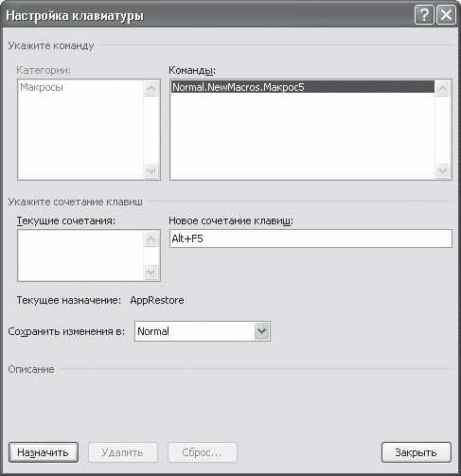Click the categories list scroll down arrow
Screen dimensions: 461x476
pyautogui.click(x=151, y=170)
